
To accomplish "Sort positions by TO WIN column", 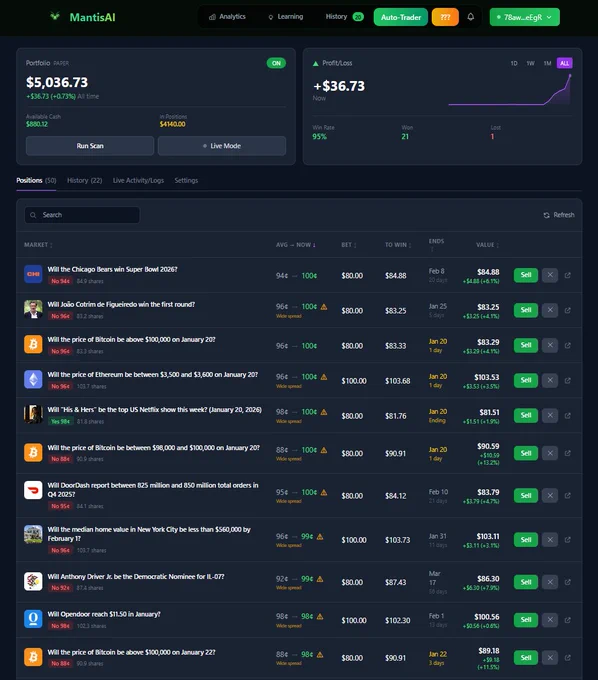I will [x=398, y=245].
